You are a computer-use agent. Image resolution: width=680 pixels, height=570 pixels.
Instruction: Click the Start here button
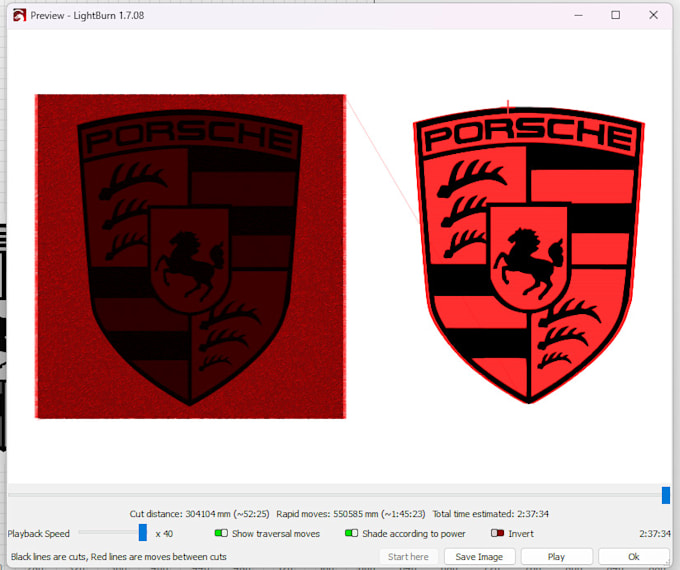(x=408, y=557)
